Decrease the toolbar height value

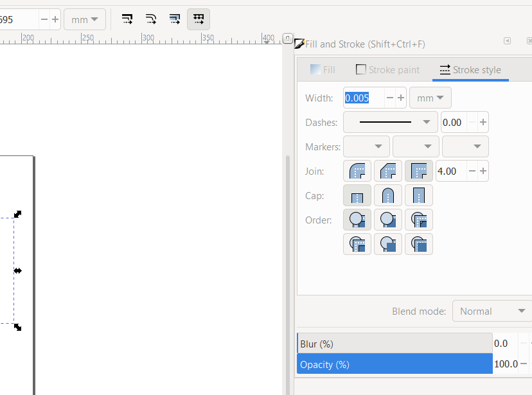(x=44, y=20)
